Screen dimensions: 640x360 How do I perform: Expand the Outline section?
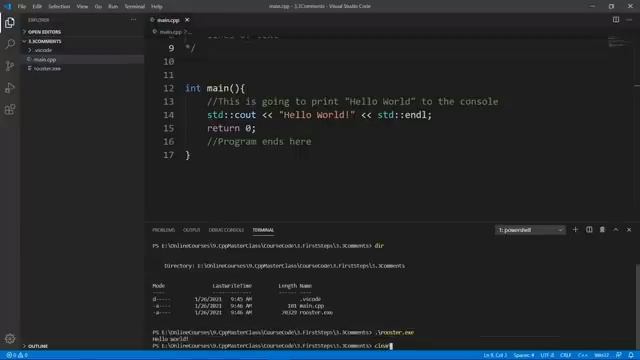point(38,346)
